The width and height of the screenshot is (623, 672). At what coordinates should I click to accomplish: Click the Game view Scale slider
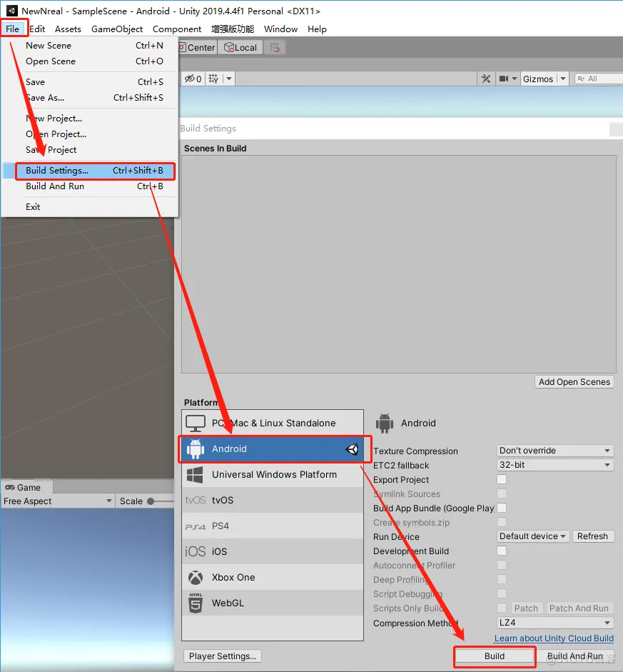[x=161, y=501]
